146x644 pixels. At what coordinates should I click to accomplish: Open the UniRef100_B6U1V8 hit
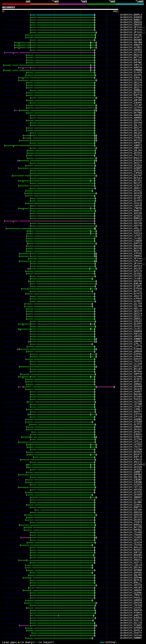point(131,55)
